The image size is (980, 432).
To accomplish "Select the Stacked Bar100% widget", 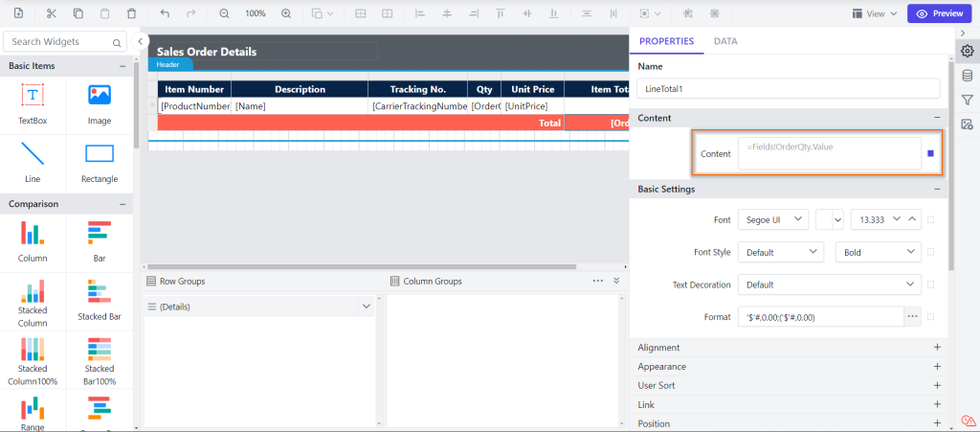I will point(100,361).
